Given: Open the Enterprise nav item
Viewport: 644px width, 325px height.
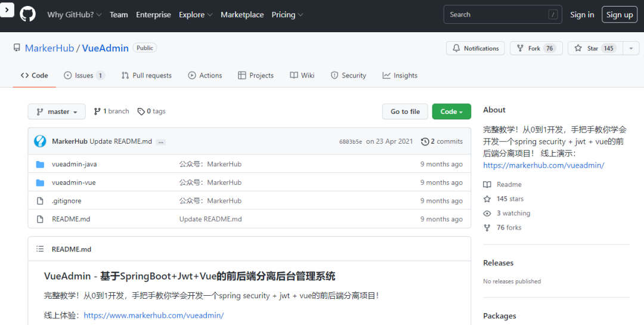Looking at the screenshot, I should coord(153,14).
